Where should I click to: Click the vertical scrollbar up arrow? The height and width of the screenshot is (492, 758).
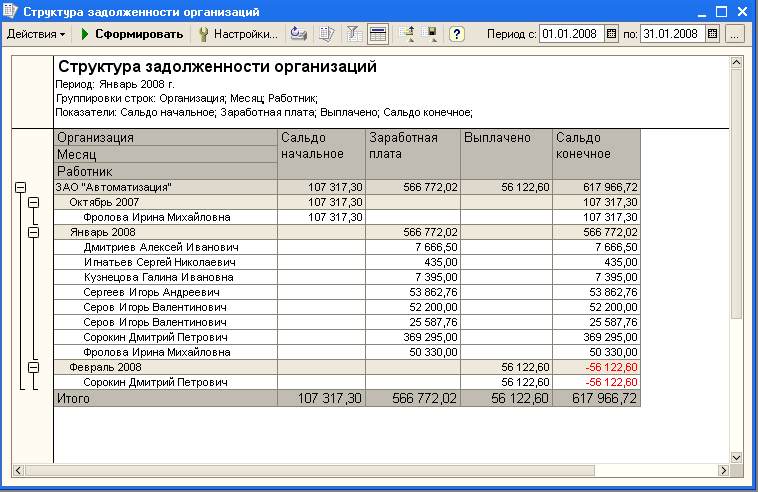pyautogui.click(x=736, y=62)
